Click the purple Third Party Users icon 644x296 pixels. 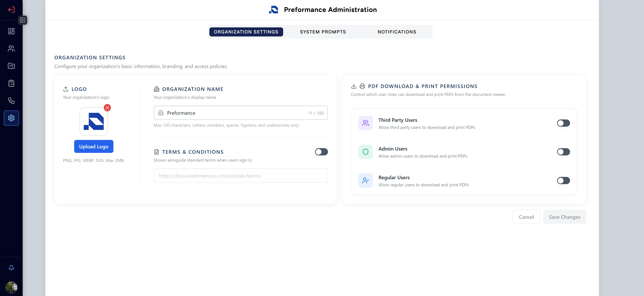[x=366, y=123]
